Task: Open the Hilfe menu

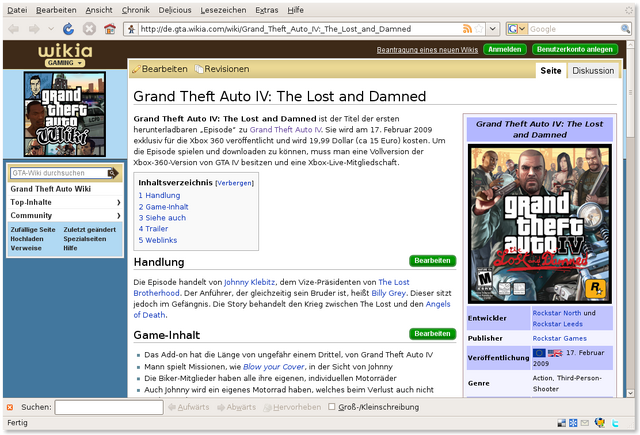Action: (295, 10)
